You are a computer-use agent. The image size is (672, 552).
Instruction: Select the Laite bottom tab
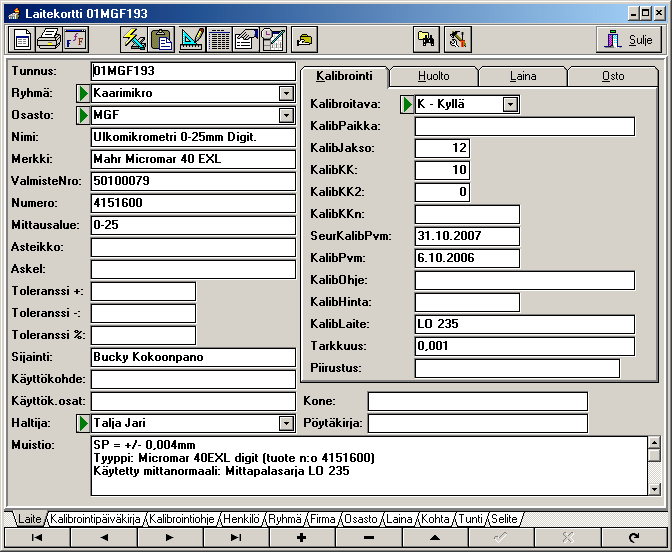click(30, 519)
